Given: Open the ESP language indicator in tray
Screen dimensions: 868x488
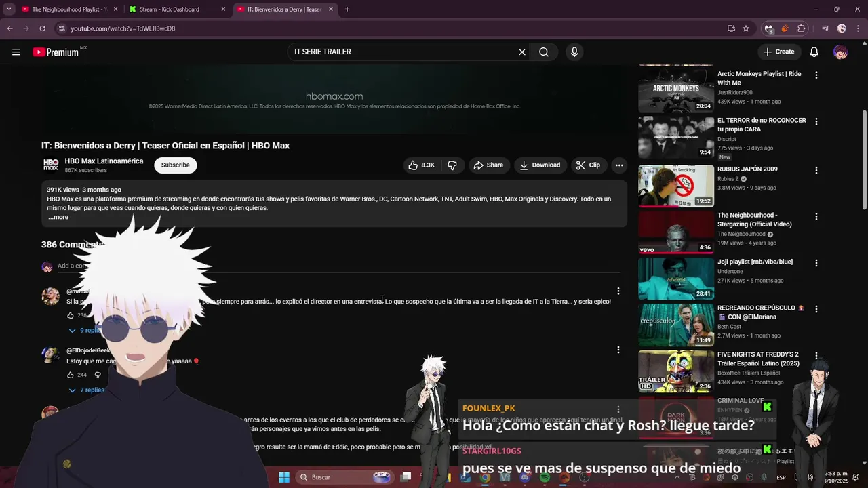Looking at the screenshot, I should (x=781, y=477).
